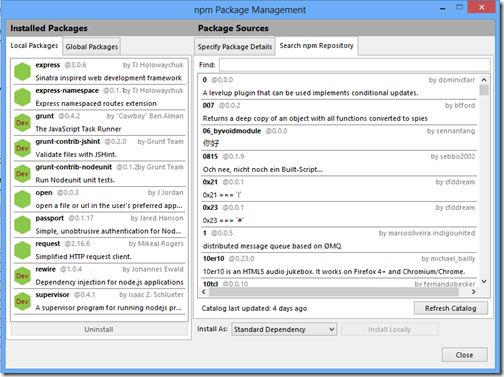Image resolution: width=504 pixels, height=377 pixels.
Task: Click the repository list scroll up arrow
Action: click(484, 80)
